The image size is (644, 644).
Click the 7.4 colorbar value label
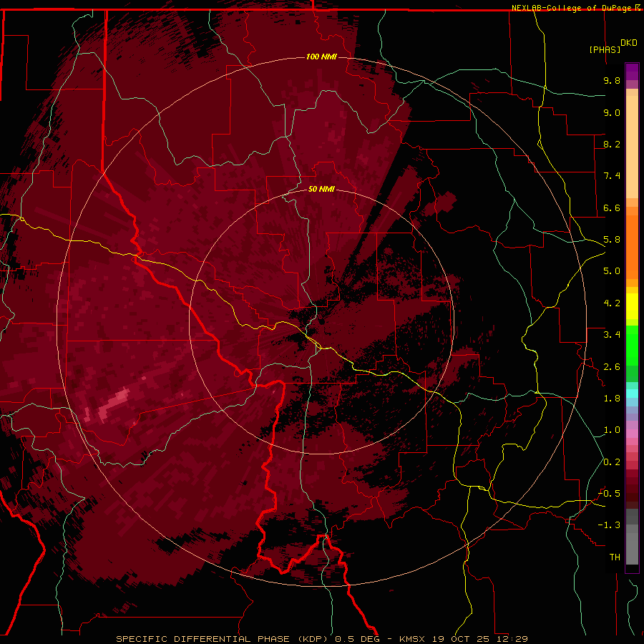click(x=612, y=176)
